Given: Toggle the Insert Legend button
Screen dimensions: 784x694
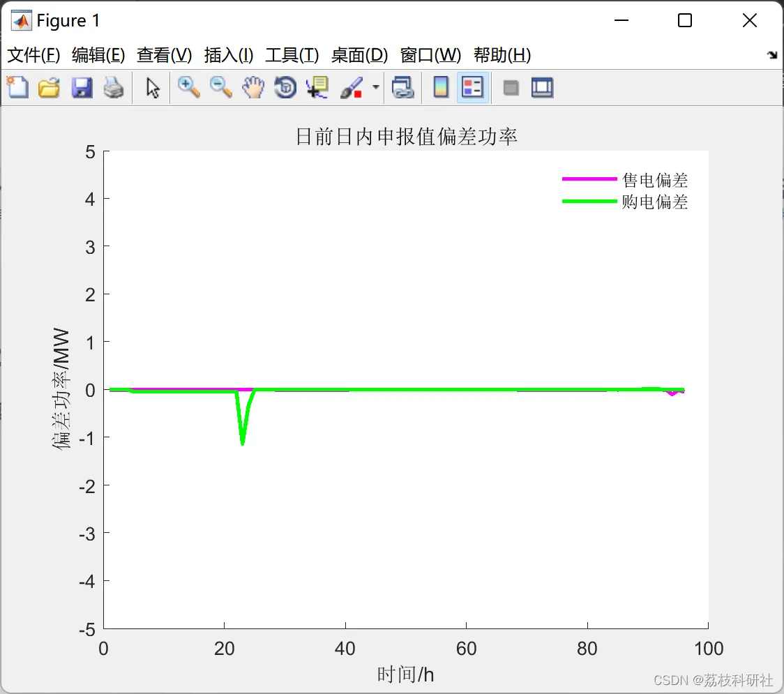Looking at the screenshot, I should [x=472, y=87].
